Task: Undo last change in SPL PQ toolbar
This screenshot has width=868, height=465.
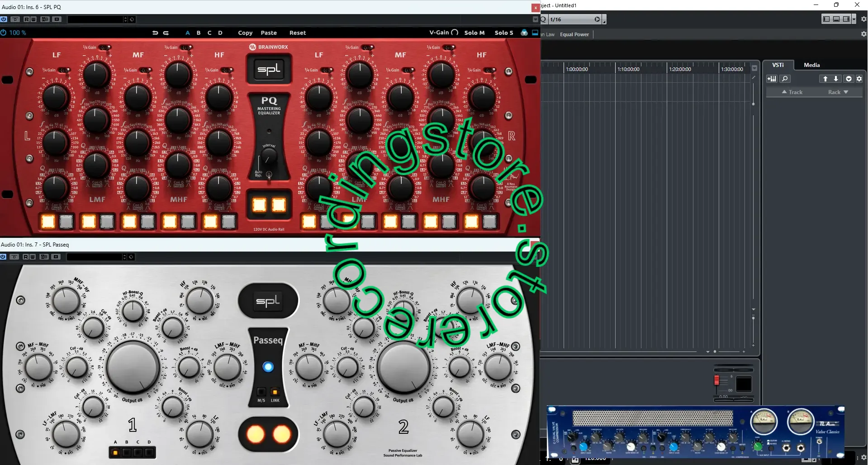Action: pyautogui.click(x=155, y=33)
